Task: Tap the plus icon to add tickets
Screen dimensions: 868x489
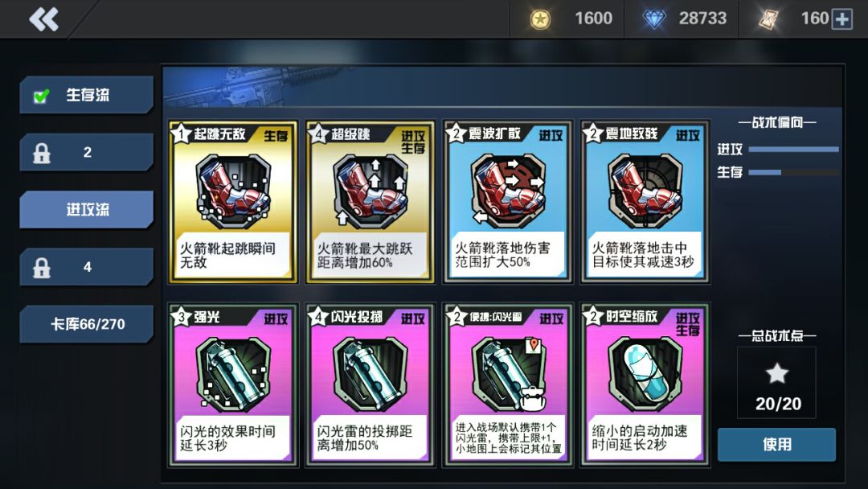Action: click(x=841, y=18)
